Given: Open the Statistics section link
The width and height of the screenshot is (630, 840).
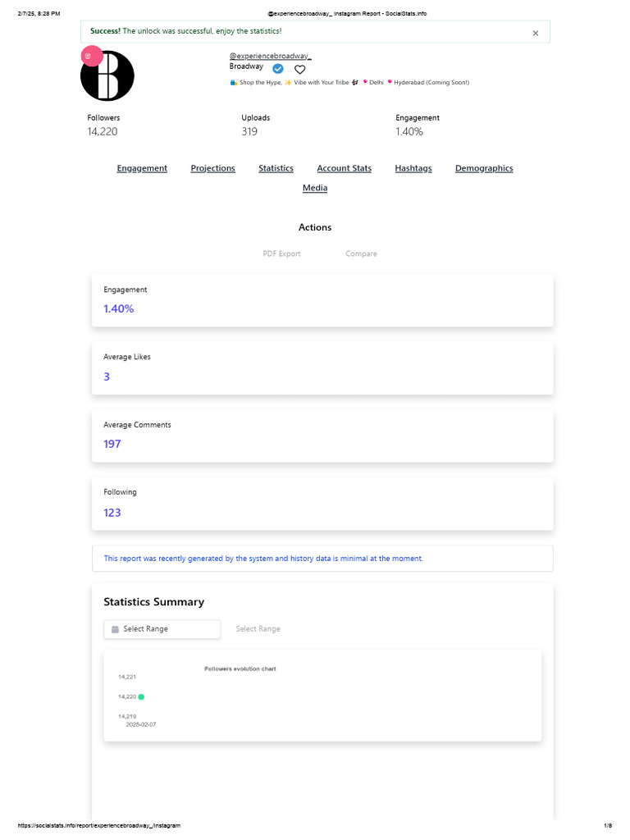Looking at the screenshot, I should (x=276, y=168).
